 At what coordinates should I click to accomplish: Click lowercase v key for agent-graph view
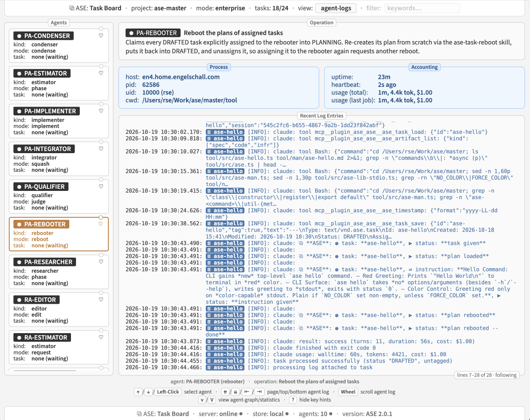[x=202, y=400]
